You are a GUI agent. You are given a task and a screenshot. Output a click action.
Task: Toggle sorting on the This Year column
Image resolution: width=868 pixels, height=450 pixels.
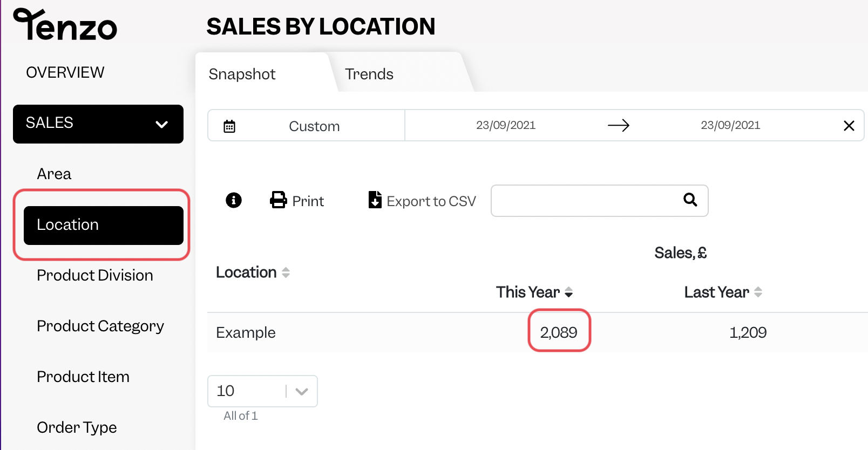click(569, 292)
